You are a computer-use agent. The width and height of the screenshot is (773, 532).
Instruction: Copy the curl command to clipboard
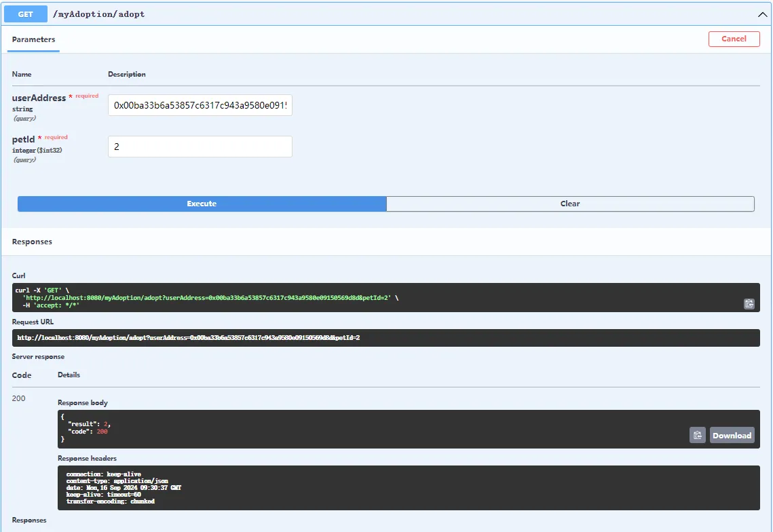[x=749, y=304]
